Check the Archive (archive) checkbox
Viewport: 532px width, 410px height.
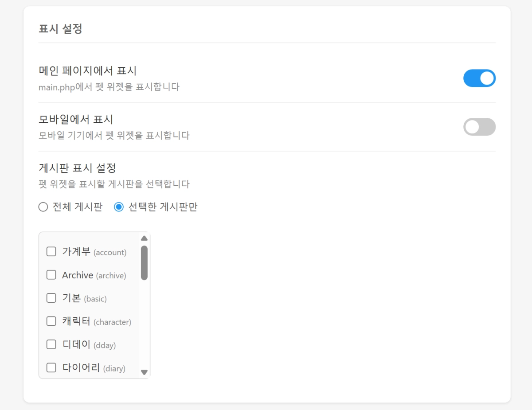coord(51,275)
